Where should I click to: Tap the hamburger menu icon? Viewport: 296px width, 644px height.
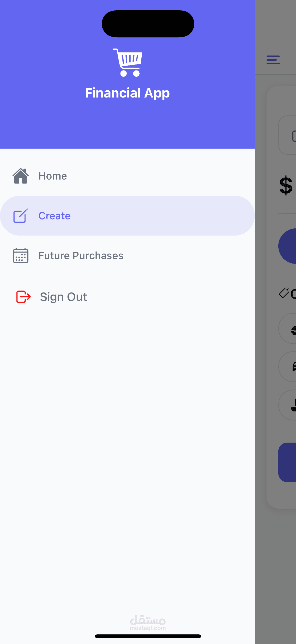point(273,60)
